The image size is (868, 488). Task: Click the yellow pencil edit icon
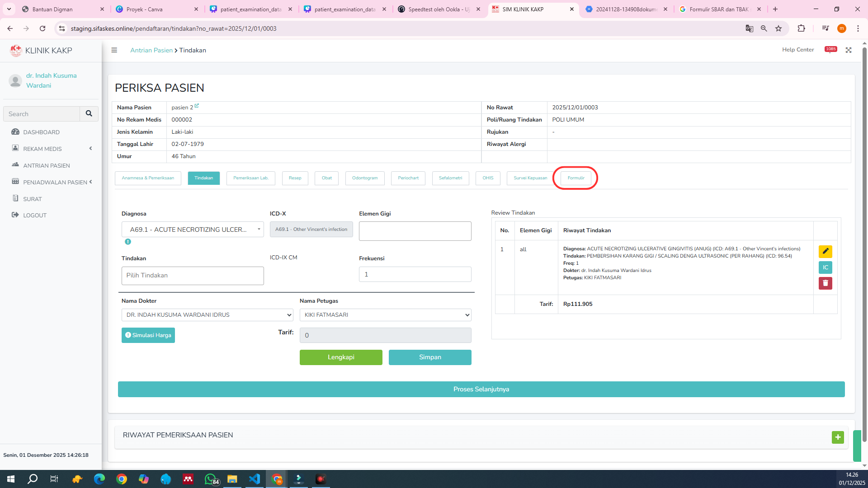pos(825,251)
